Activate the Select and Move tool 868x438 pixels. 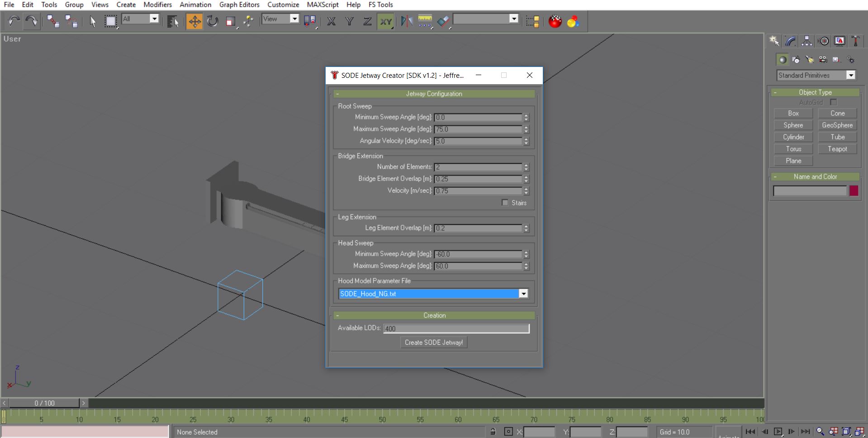194,21
